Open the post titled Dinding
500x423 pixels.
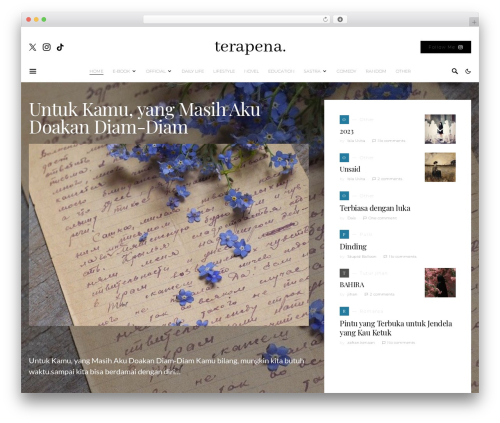tap(353, 247)
